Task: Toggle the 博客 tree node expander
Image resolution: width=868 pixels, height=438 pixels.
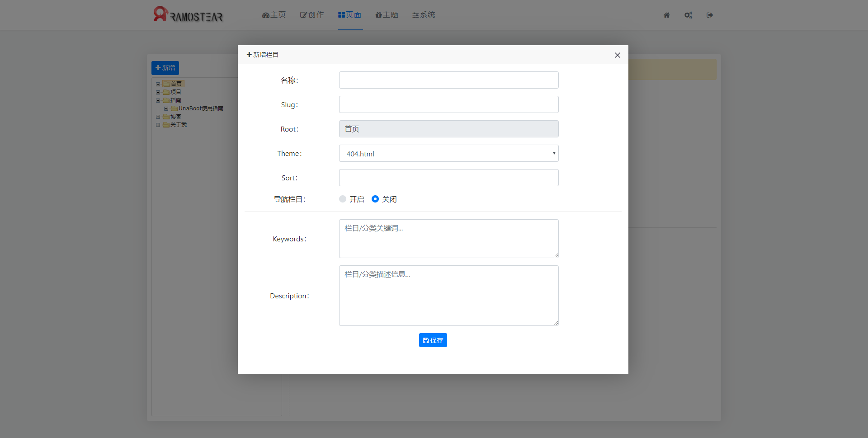Action: point(158,117)
